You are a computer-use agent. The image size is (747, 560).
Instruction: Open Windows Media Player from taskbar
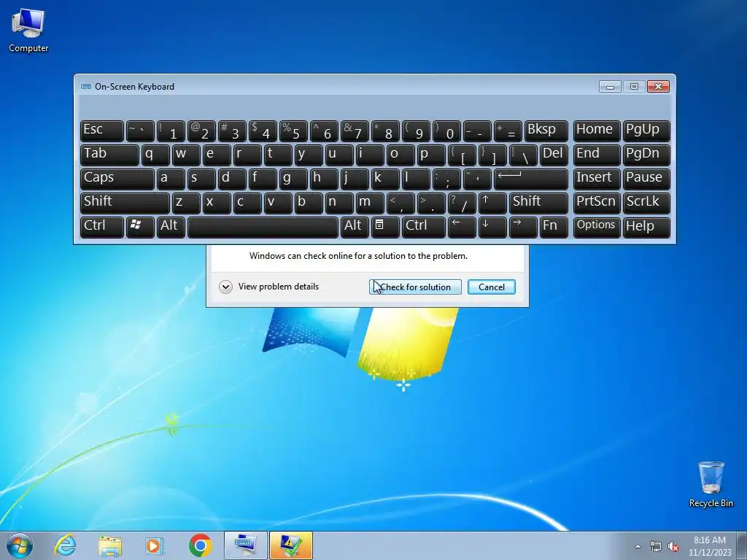(x=155, y=545)
